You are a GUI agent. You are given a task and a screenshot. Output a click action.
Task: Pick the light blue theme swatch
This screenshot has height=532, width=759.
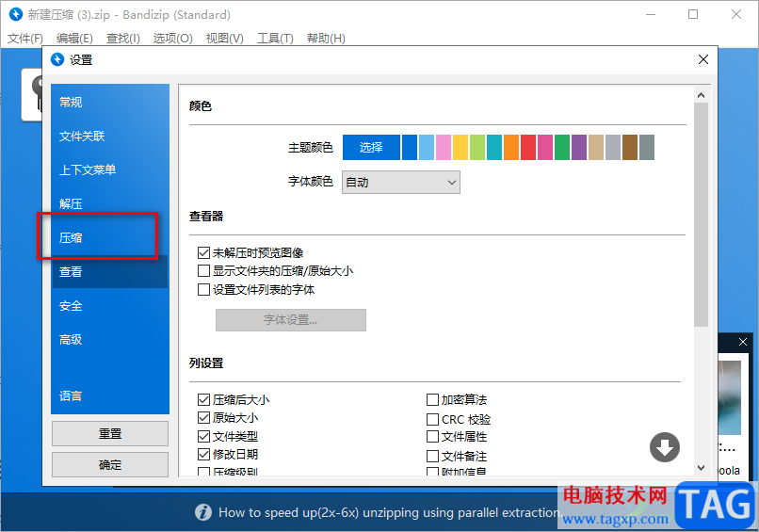point(427,147)
